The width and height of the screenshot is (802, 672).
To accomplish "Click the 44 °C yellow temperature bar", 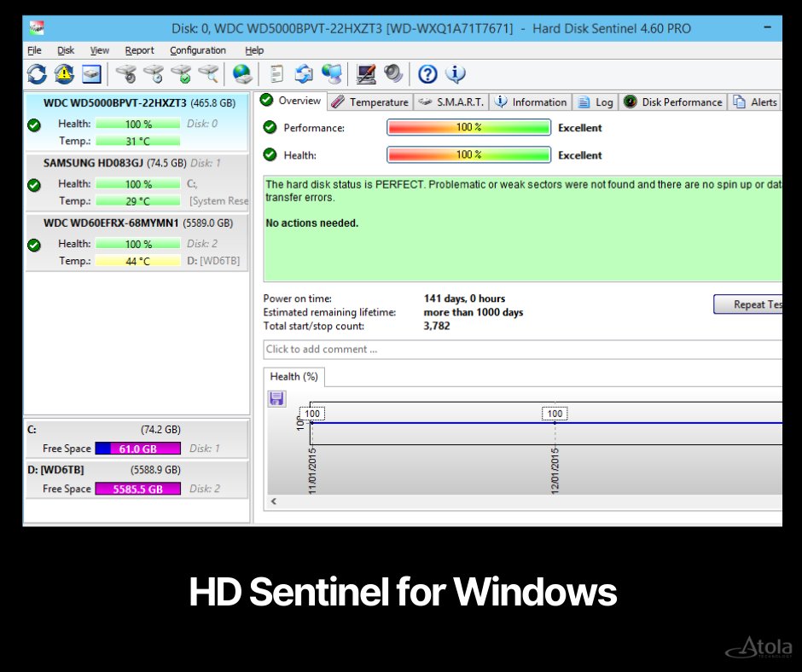I will click(x=138, y=261).
